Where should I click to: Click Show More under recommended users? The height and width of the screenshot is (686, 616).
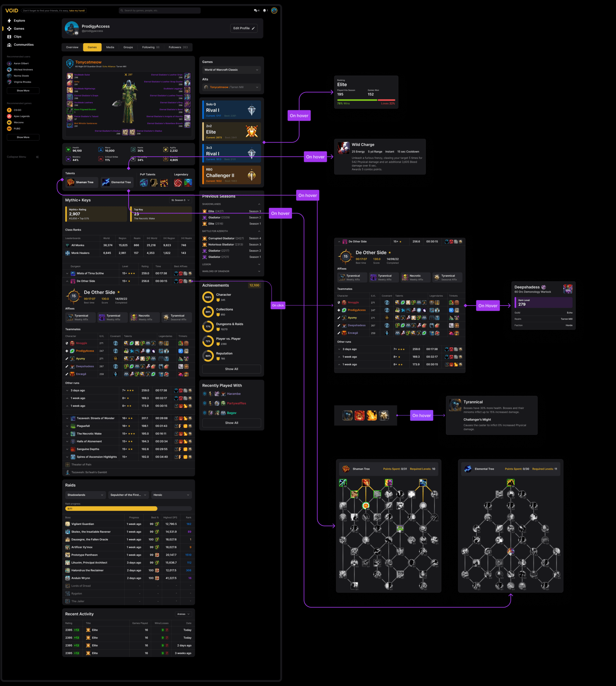[23, 90]
